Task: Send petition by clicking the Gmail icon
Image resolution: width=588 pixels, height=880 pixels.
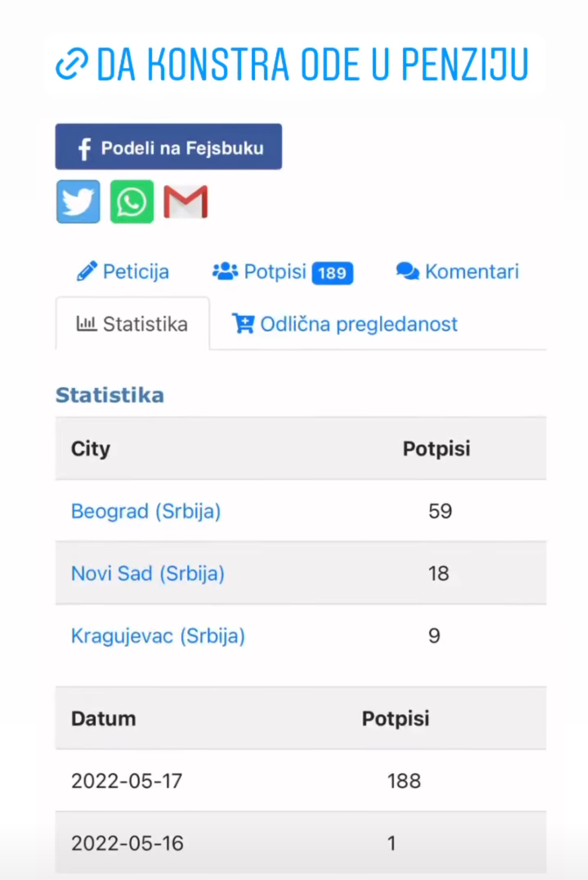Action: [x=185, y=201]
